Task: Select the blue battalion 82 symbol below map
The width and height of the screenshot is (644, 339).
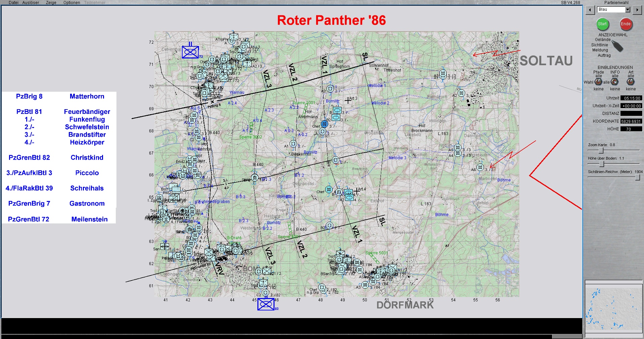Action: (266, 304)
